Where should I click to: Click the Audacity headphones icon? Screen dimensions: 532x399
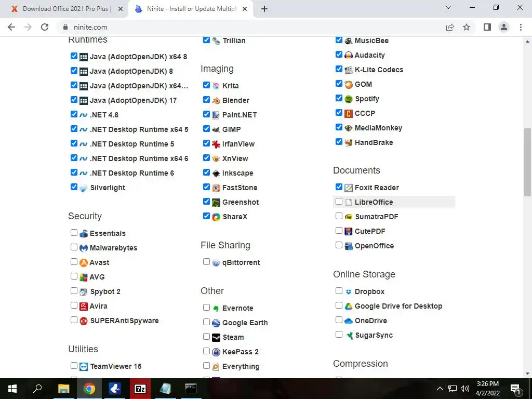tap(349, 55)
